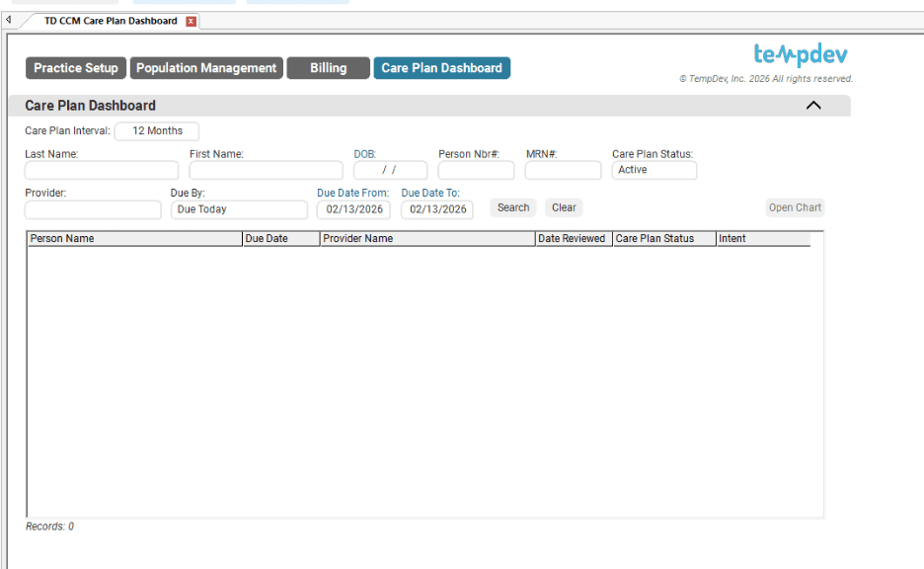Image resolution: width=924 pixels, height=569 pixels.
Task: Click the Due Date From field
Action: (353, 209)
